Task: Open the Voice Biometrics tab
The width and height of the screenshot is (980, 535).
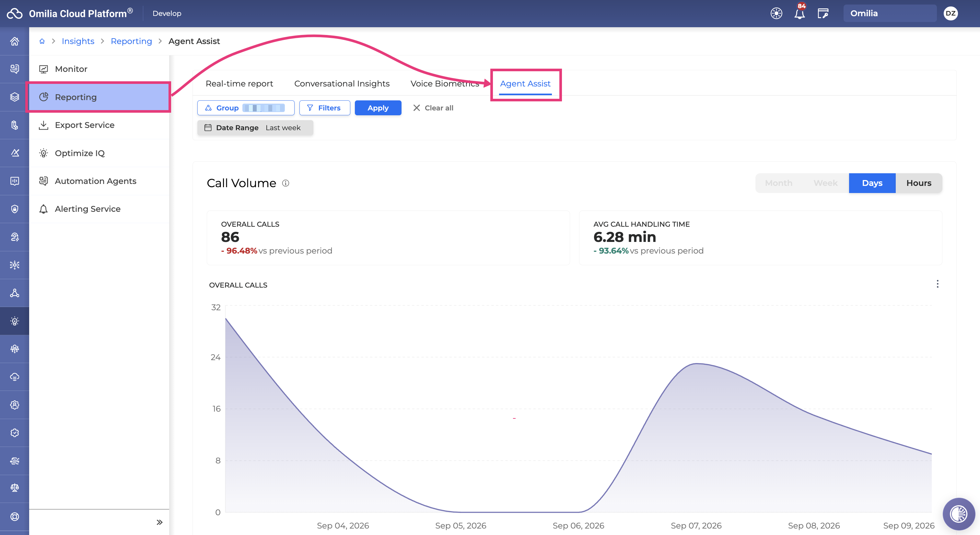Action: coord(445,84)
